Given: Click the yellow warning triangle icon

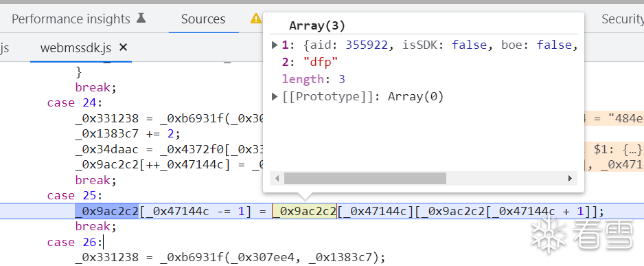Looking at the screenshot, I should coord(256,19).
